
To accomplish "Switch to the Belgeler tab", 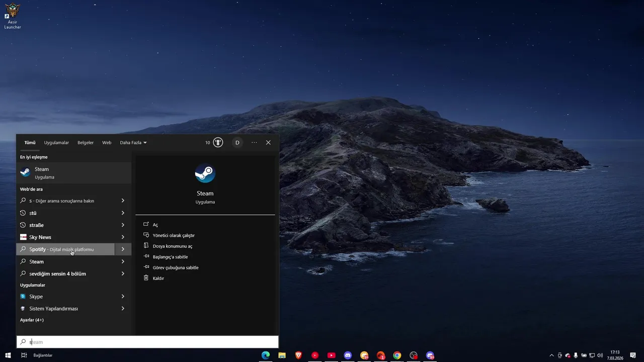I will pyautogui.click(x=86, y=142).
